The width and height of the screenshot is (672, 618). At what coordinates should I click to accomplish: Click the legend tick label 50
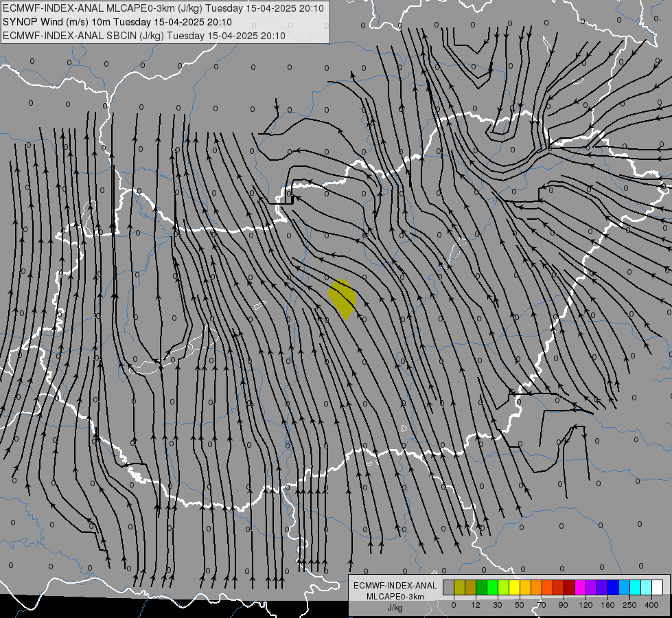[520, 605]
